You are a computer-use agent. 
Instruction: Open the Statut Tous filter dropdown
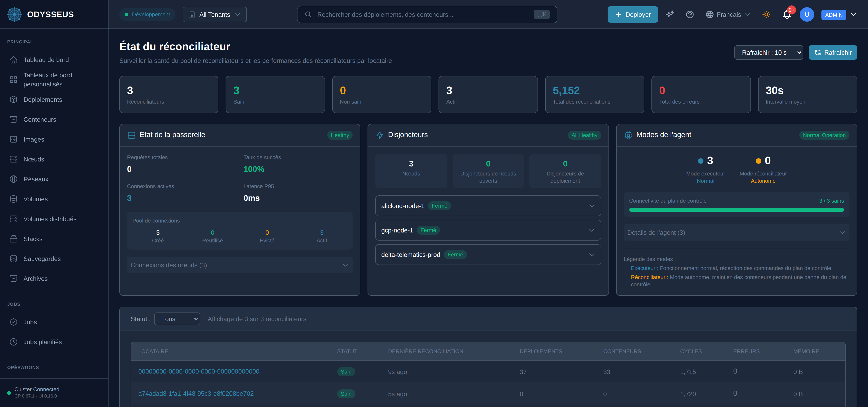pyautogui.click(x=177, y=319)
